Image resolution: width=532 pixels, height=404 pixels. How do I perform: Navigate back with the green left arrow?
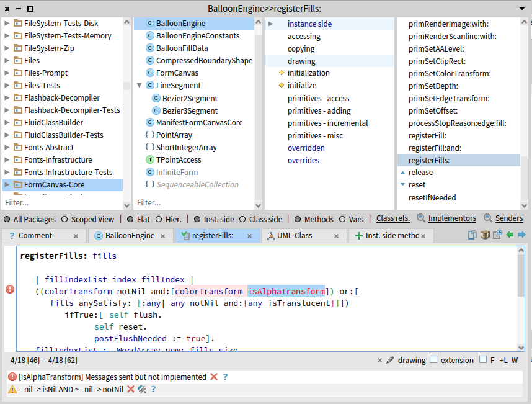tap(510, 235)
